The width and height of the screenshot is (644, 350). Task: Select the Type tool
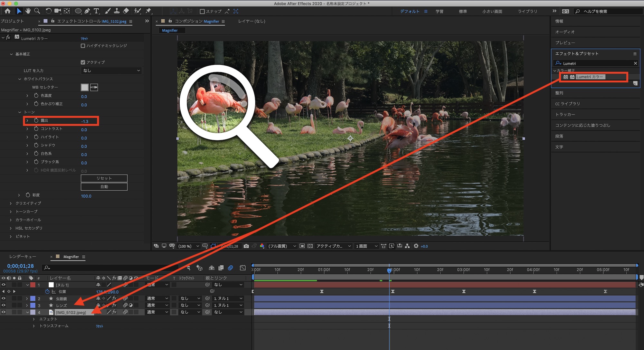click(x=96, y=11)
